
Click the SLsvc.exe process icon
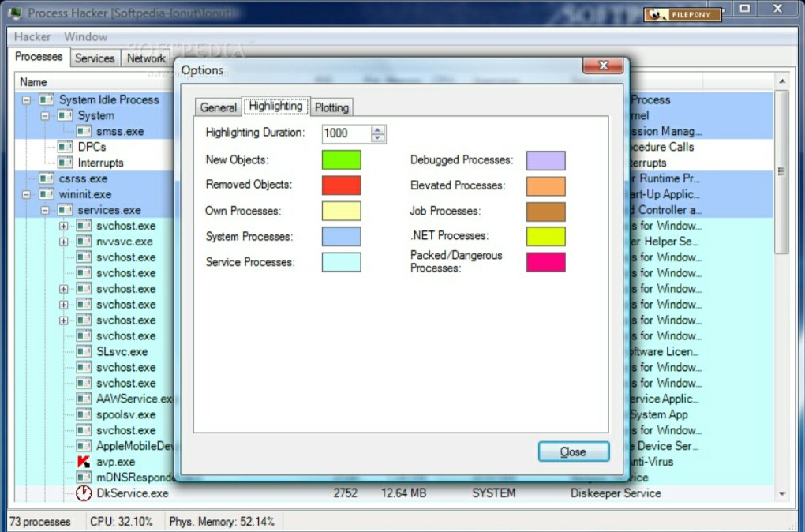84,351
